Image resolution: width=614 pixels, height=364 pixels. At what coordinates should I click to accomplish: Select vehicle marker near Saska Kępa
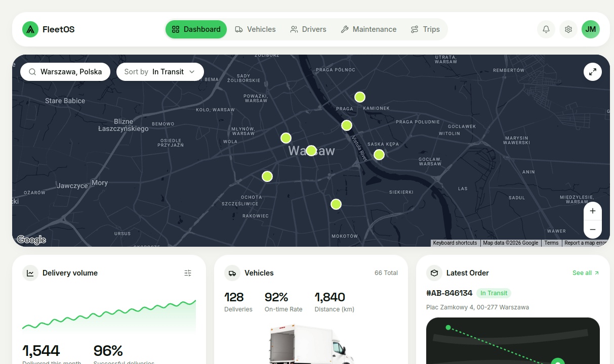tap(379, 155)
